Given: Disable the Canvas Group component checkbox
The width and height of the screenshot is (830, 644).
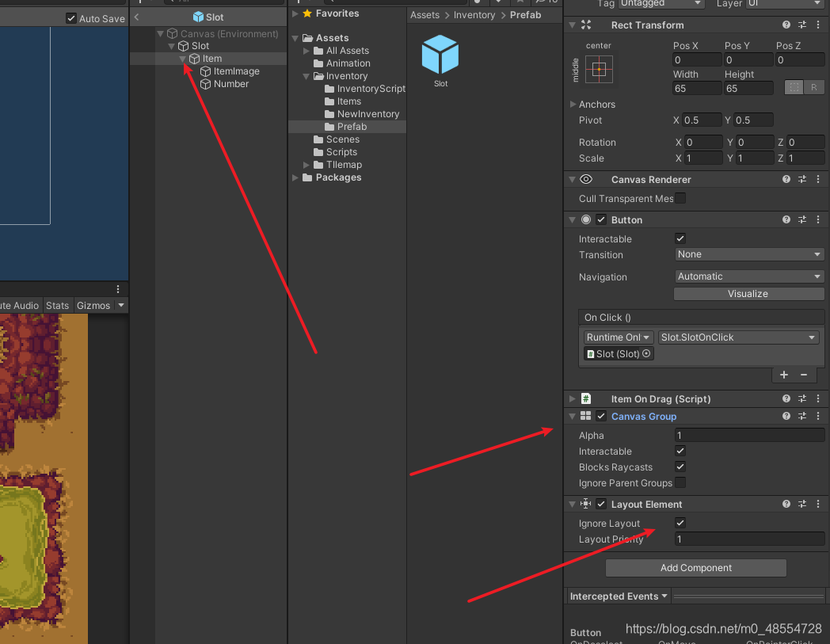Looking at the screenshot, I should click(601, 417).
